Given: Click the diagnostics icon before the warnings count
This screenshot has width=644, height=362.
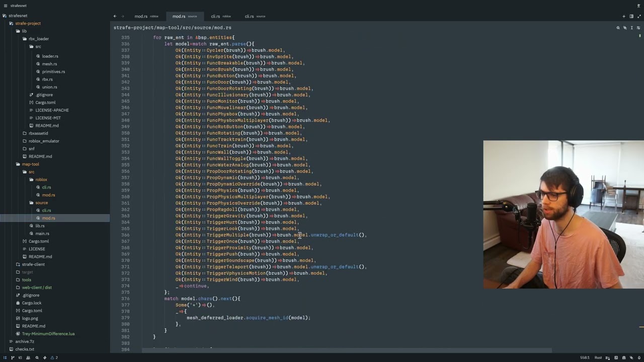Looking at the screenshot, I should coord(52,357).
